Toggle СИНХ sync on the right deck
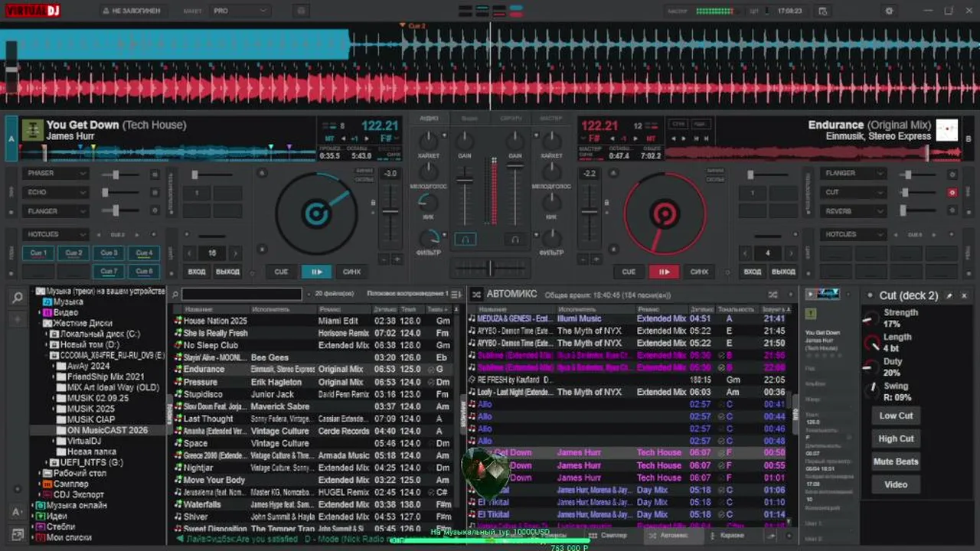 pyautogui.click(x=699, y=272)
